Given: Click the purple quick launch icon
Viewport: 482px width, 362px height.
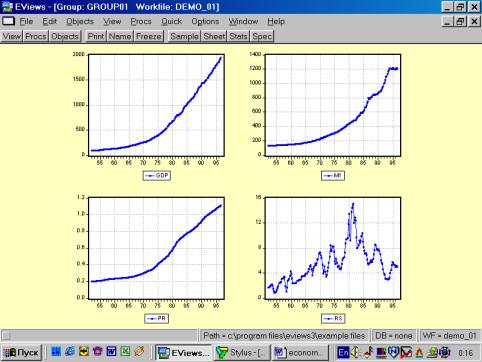Looking at the screenshot, I should click(x=97, y=351).
